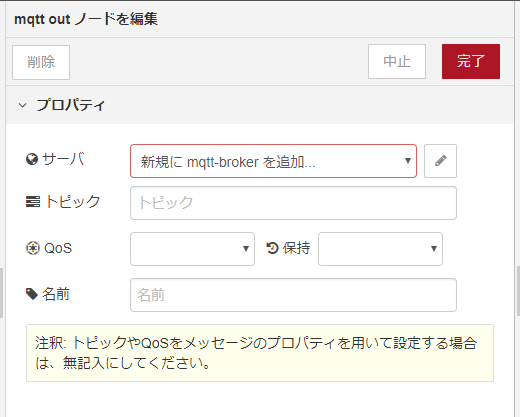Click the プロパティ section header
The image size is (520, 417).
(260, 105)
